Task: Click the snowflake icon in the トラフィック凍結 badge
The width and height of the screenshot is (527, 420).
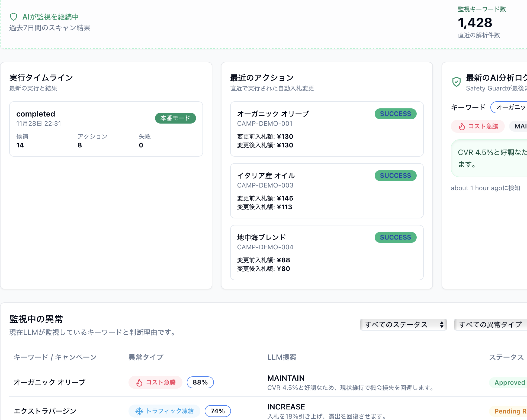Action: 139,411
